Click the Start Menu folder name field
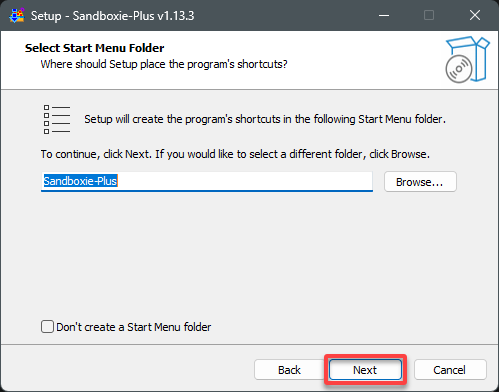 pyautogui.click(x=207, y=182)
